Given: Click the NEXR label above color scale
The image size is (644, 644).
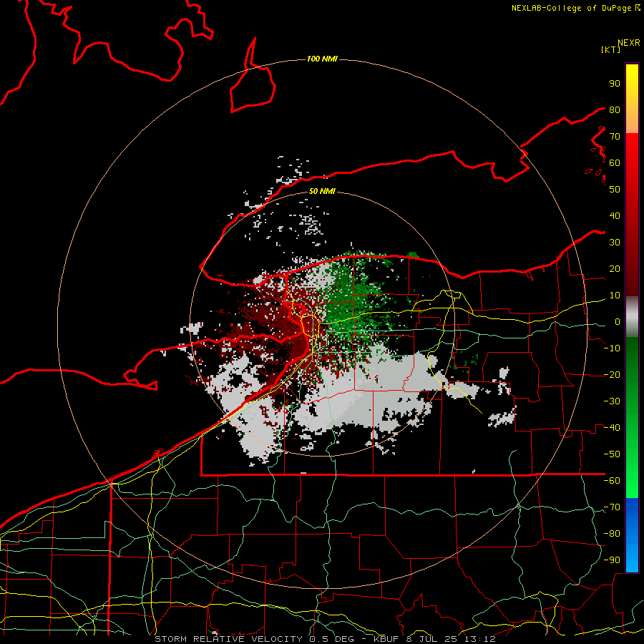Looking at the screenshot, I should (x=629, y=43).
